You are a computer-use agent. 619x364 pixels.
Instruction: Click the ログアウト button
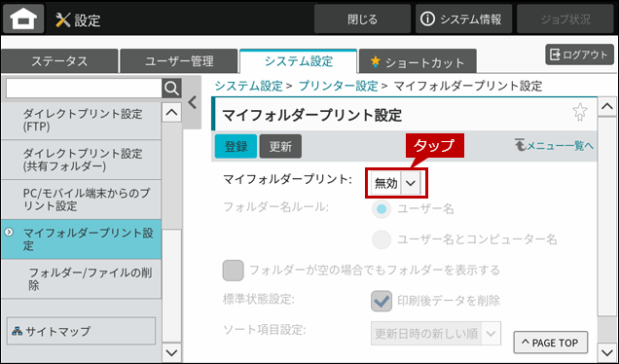pos(579,55)
